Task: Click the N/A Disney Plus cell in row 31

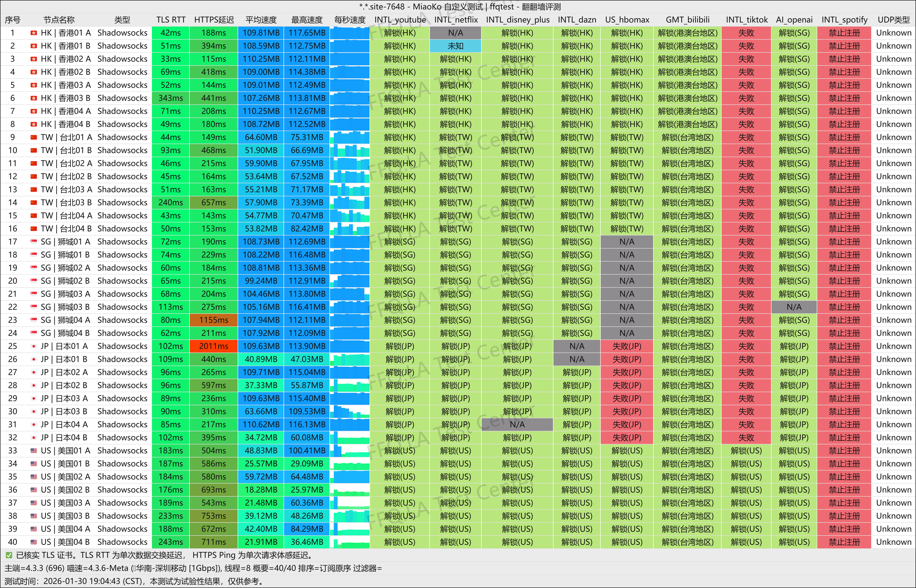Action: pyautogui.click(x=517, y=425)
